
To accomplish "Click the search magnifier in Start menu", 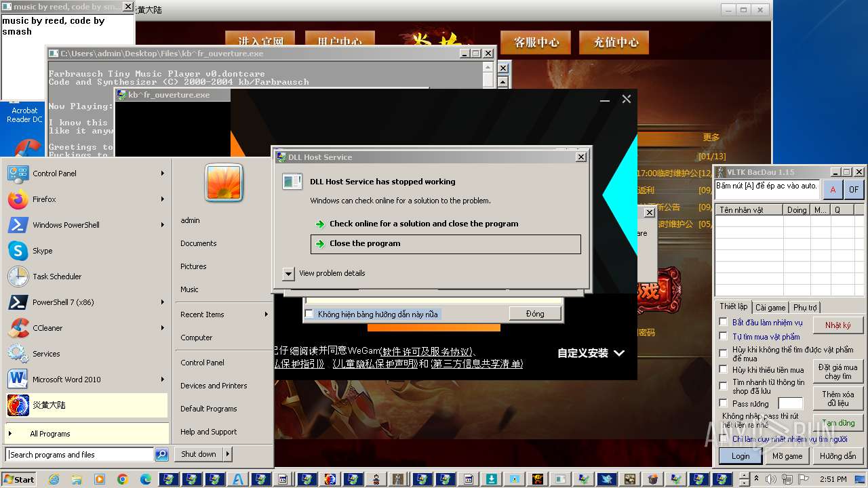I will pyautogui.click(x=161, y=455).
